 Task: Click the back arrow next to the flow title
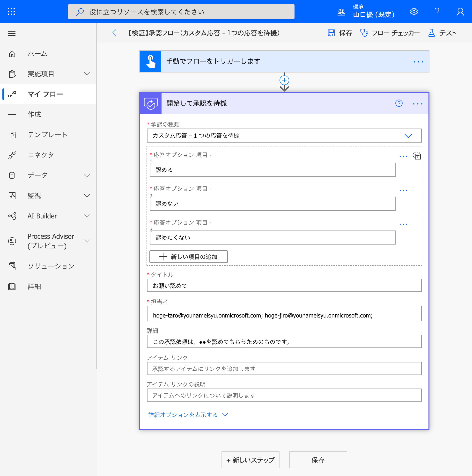[116, 33]
